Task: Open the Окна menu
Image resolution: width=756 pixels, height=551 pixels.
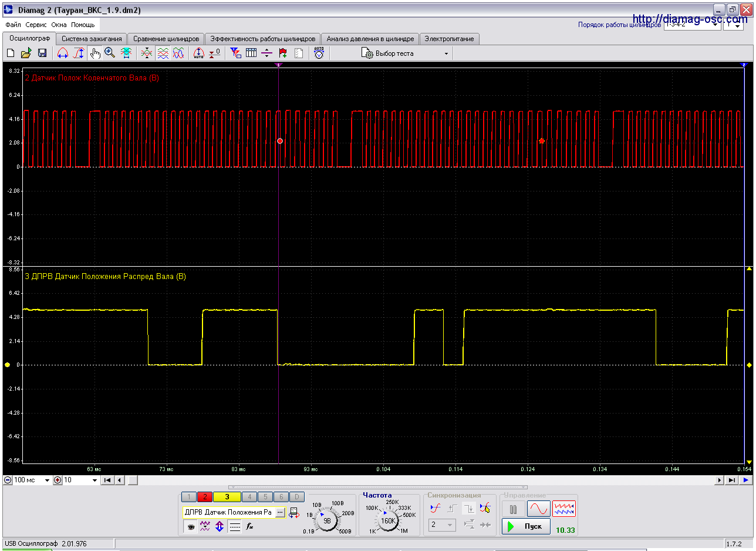Action: tap(59, 25)
